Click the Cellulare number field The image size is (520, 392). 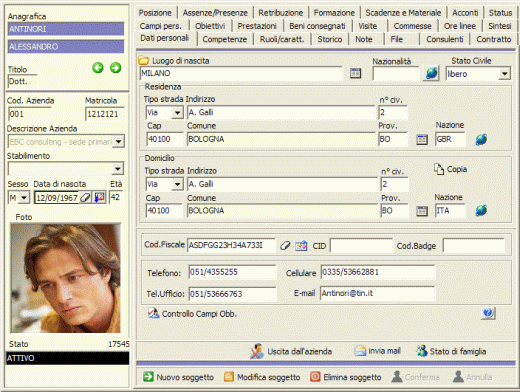pyautogui.click(x=378, y=272)
